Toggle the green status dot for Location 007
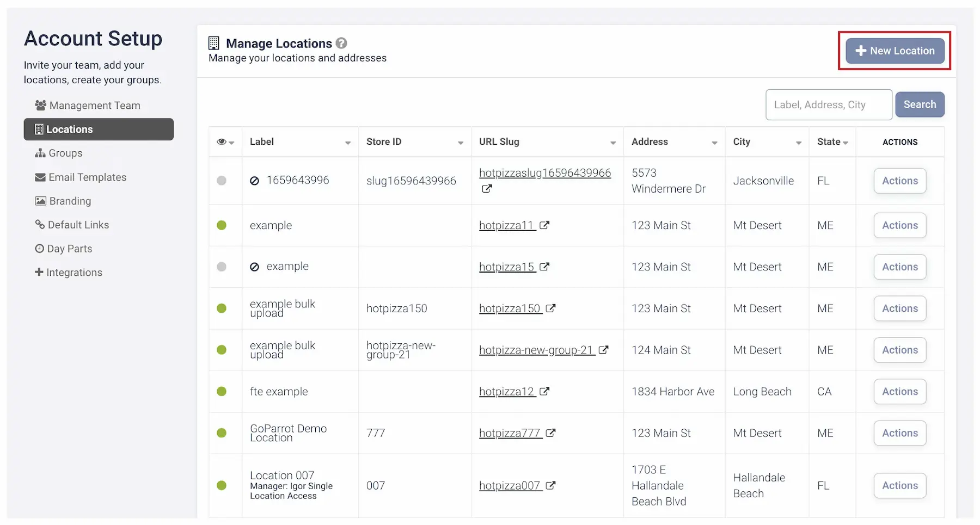This screenshot has height=525, width=980. 222,485
